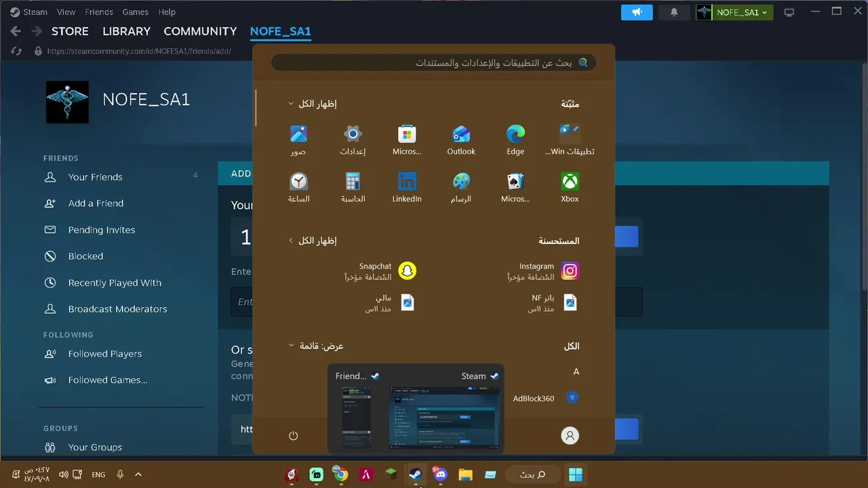Screen dimensions: 868x488
Task: Open the user account avatar in Start menu
Action: 570,436
